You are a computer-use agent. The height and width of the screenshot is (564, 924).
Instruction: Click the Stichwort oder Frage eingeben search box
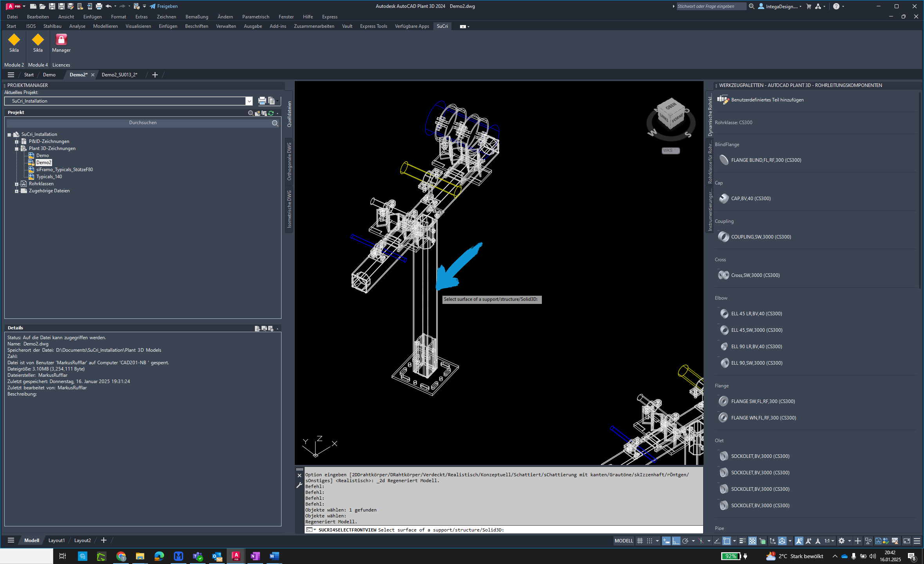point(711,6)
